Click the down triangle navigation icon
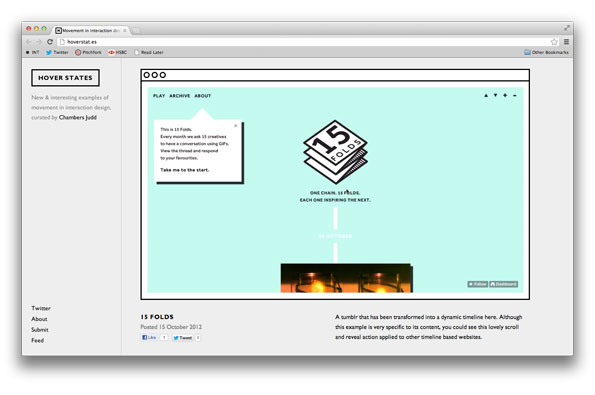This screenshot has width=595, height=395. coord(495,96)
